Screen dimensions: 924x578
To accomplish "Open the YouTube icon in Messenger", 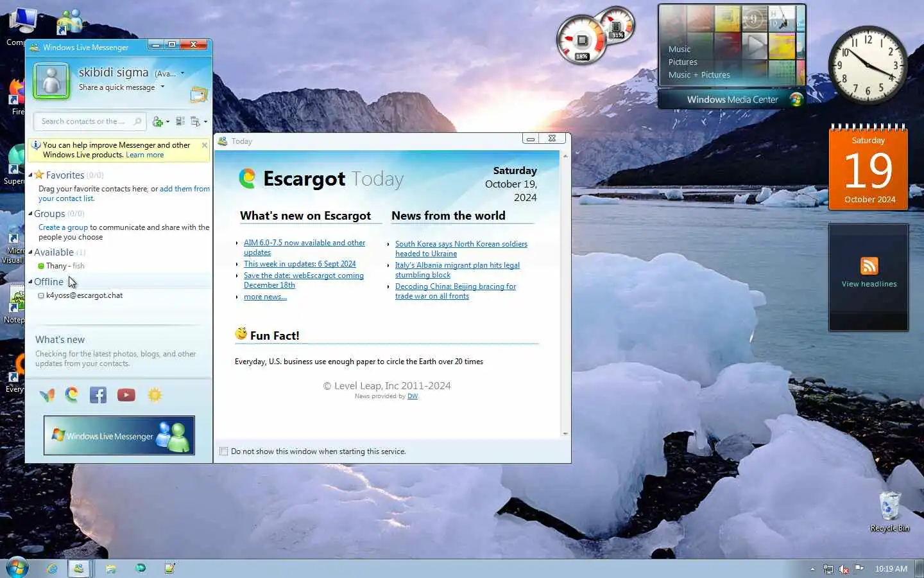I will (x=126, y=395).
